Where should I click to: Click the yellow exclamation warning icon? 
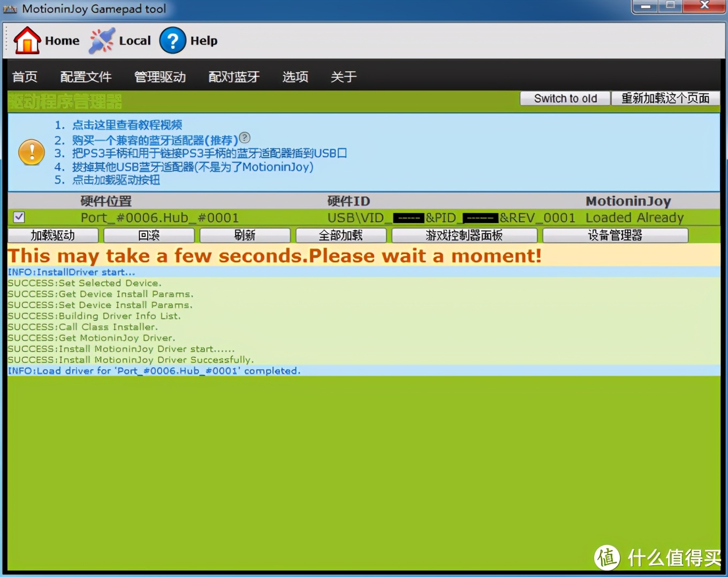point(31,152)
